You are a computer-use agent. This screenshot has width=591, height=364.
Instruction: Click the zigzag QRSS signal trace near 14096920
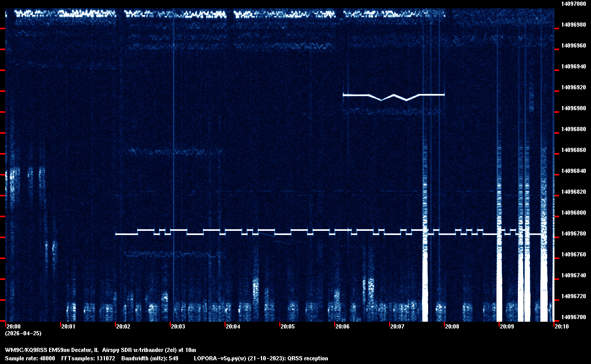(394, 97)
